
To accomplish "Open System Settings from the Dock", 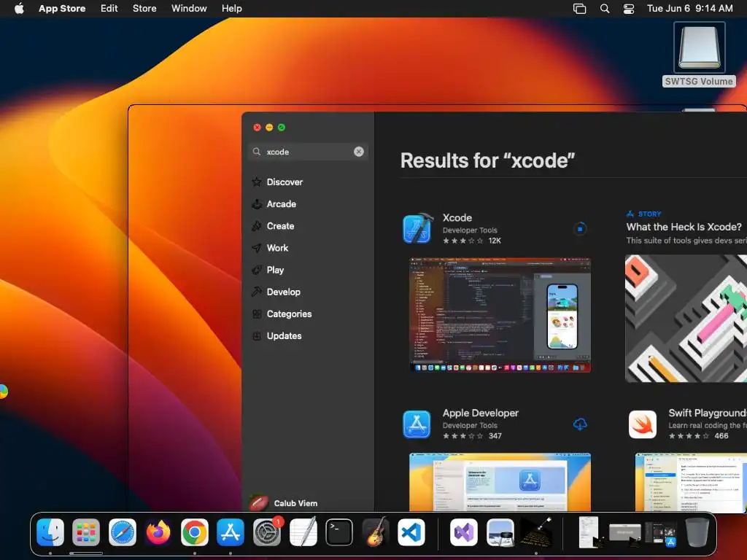I will point(267,532).
